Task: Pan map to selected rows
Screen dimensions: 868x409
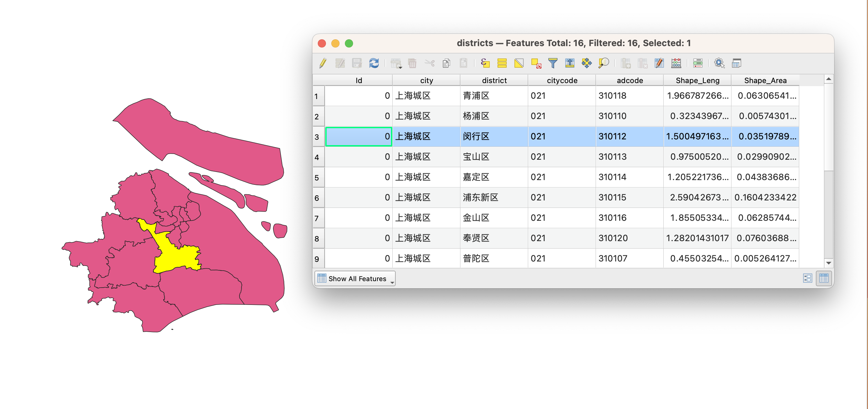Action: click(x=586, y=63)
